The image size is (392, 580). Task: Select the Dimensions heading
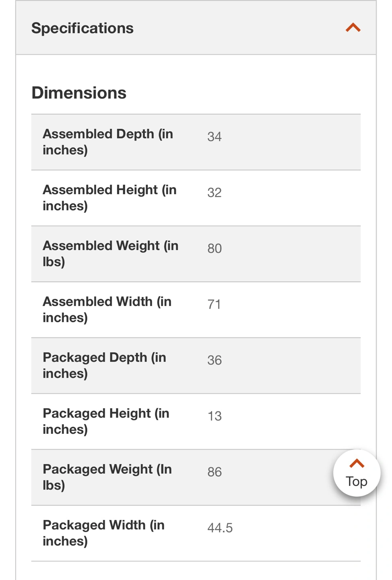[x=79, y=93]
